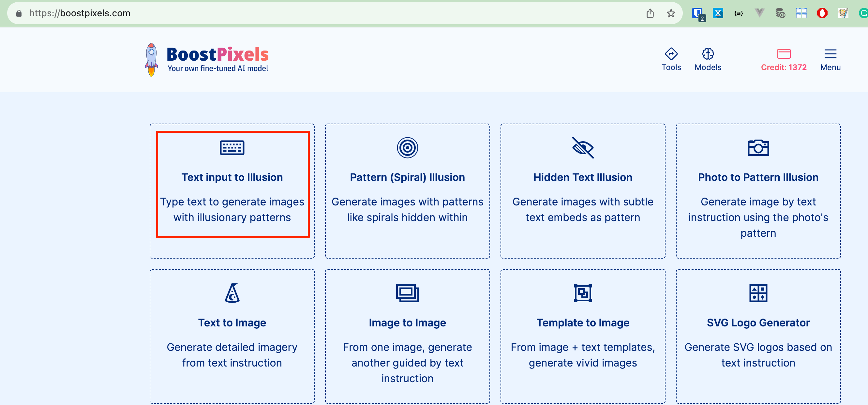Viewport: 868px width, 405px height.
Task: Click the SVG Logo Generator grid icon
Action: click(758, 293)
